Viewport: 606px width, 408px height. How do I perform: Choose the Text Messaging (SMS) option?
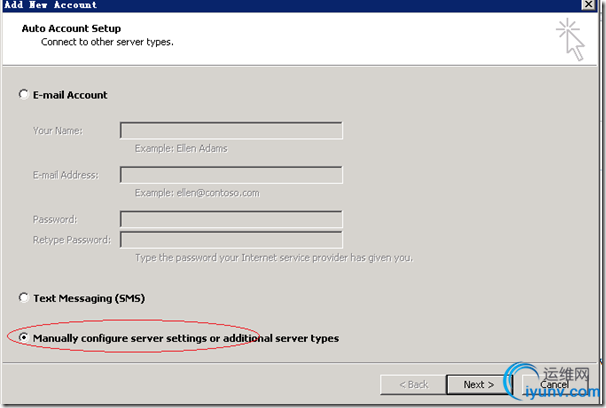pyautogui.click(x=24, y=298)
